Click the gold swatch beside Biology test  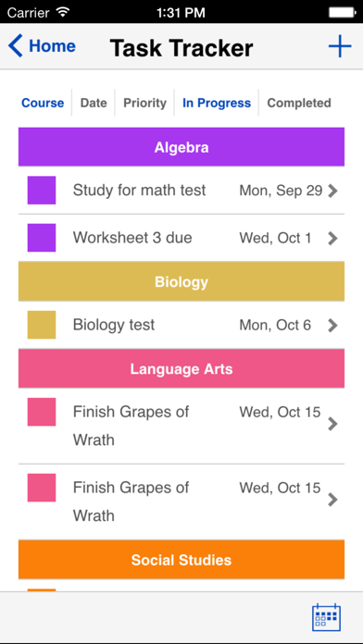tap(42, 325)
